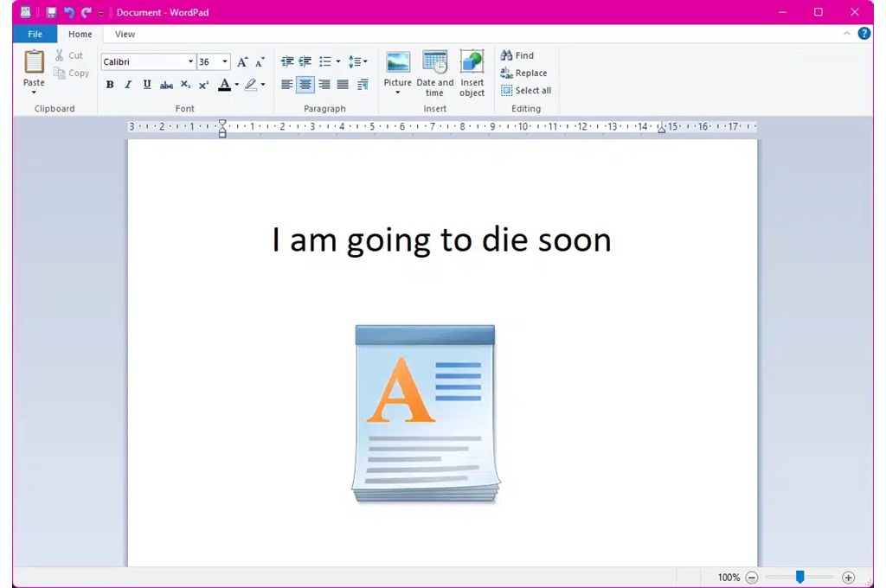Viewport: 886px width, 588px height.
Task: Click Select all button
Action: [526, 91]
